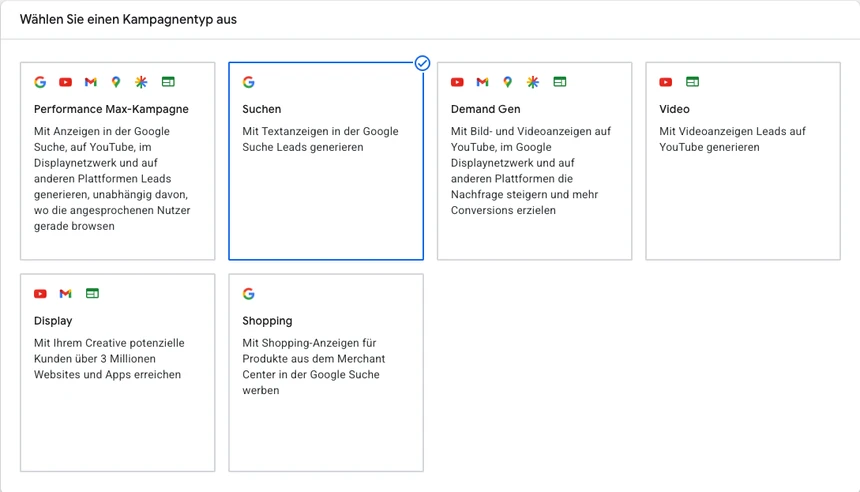Image resolution: width=860 pixels, height=492 pixels.
Task: Click YouTube icon in Performance Max card
Action: coord(65,82)
